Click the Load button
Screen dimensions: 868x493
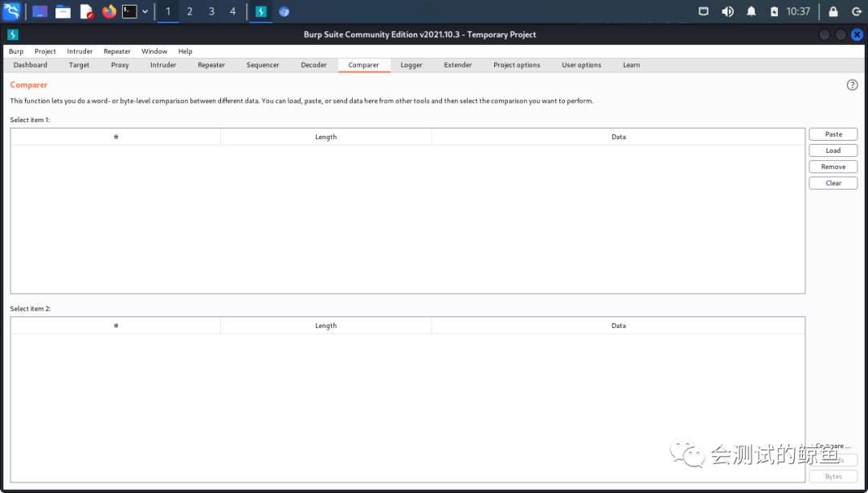point(833,150)
